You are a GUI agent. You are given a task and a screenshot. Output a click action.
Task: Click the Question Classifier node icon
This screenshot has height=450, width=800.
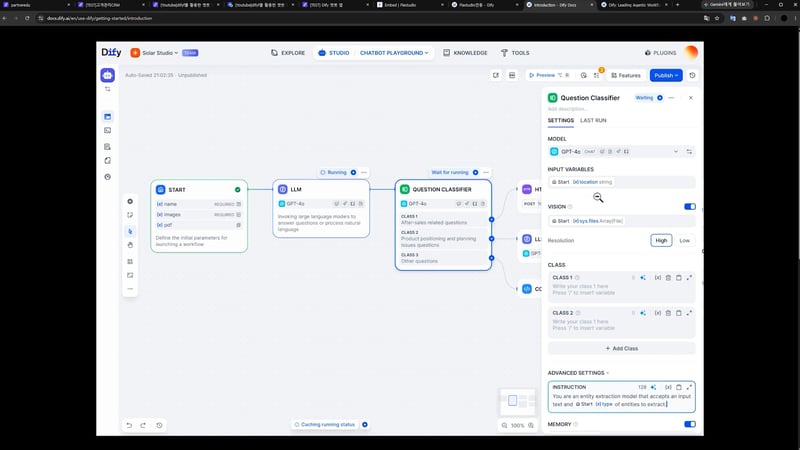point(405,189)
